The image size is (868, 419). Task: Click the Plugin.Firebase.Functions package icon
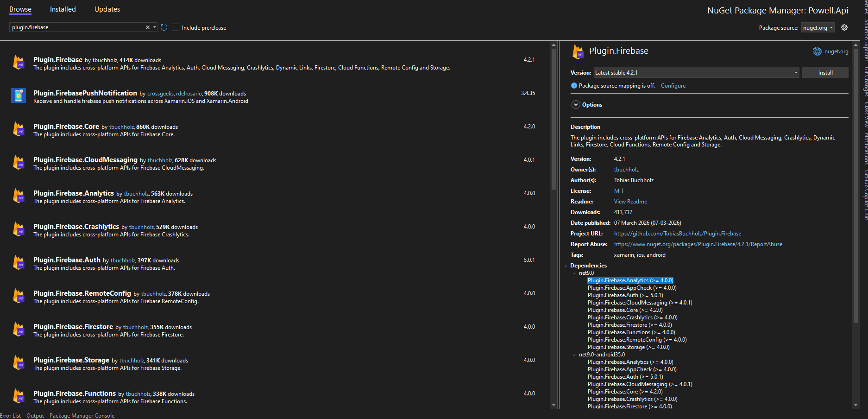(x=19, y=396)
